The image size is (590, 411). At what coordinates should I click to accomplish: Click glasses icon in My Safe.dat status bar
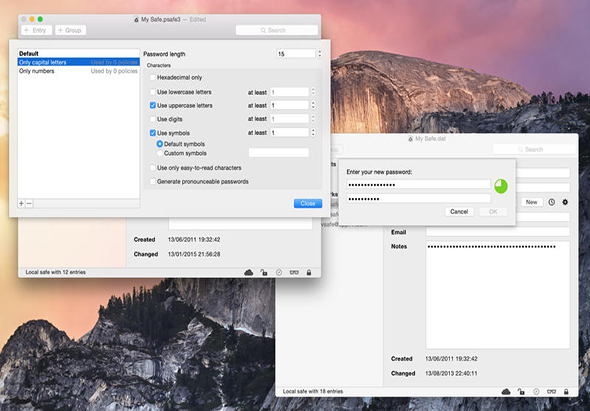click(552, 391)
